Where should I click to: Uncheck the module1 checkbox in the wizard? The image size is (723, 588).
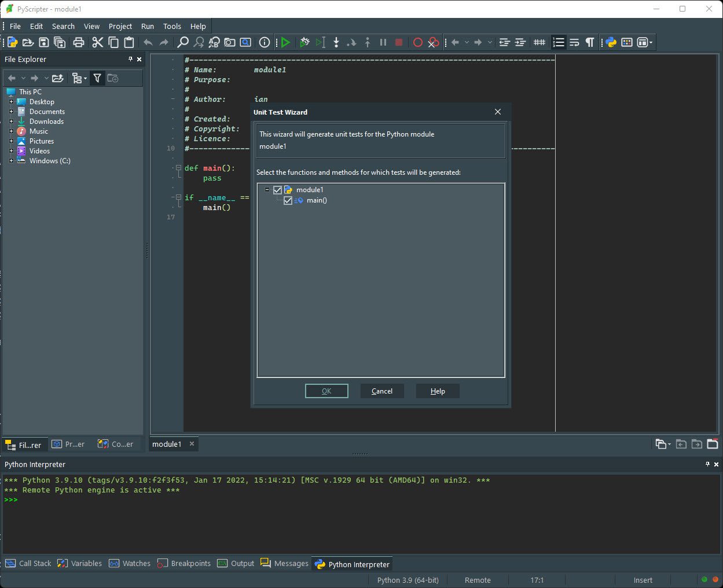[277, 189]
